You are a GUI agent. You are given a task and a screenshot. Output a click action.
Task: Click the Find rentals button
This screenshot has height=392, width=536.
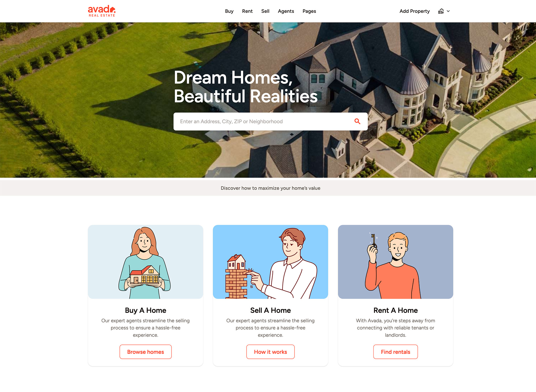tap(395, 352)
